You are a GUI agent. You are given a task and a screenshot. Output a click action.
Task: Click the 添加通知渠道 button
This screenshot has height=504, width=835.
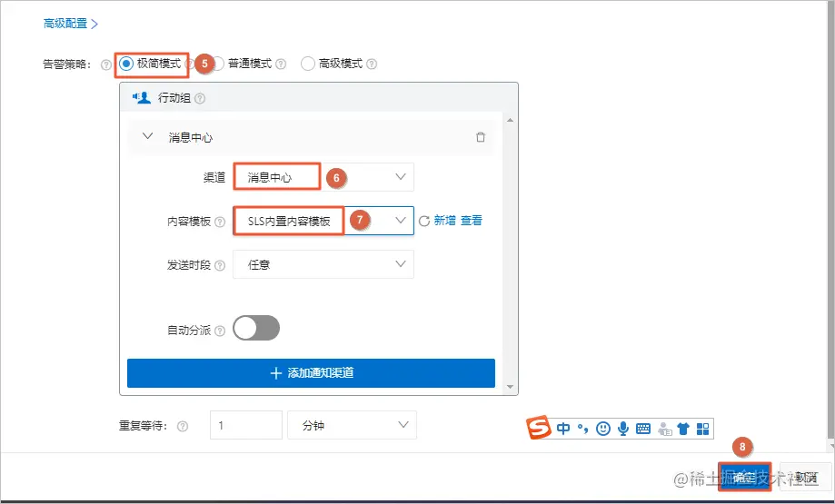point(311,373)
